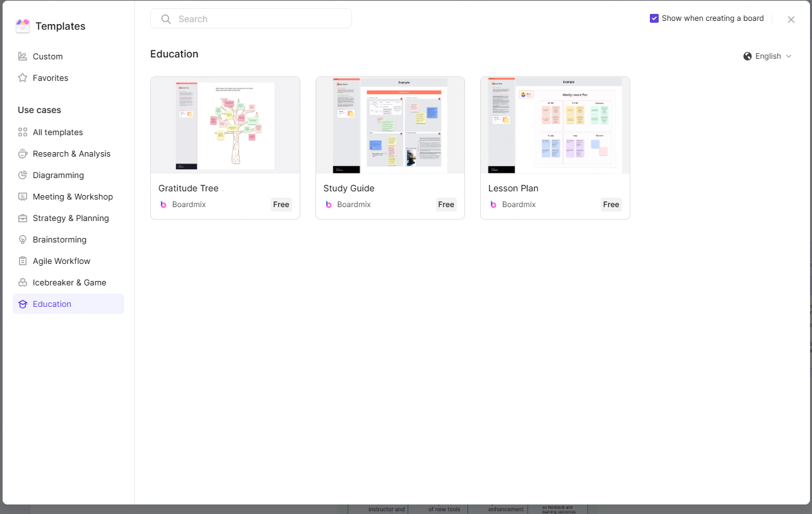Click the Diagramming pie-chart icon
812x514 pixels.
click(21, 175)
